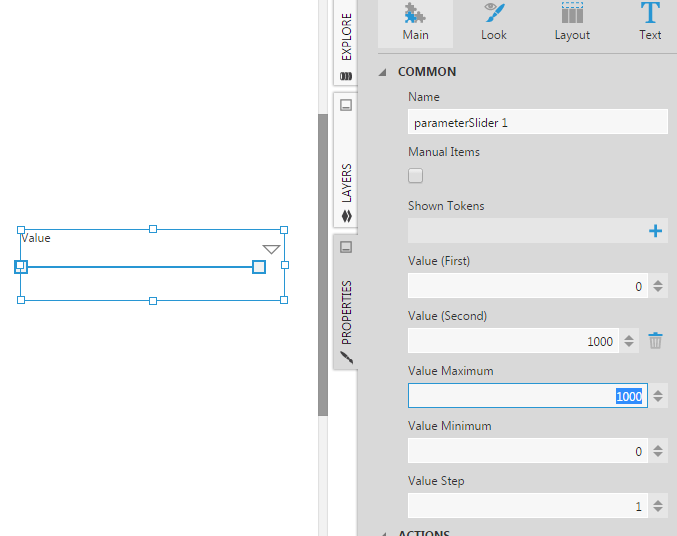The height and width of the screenshot is (536, 677).
Task: Click the slider's triangle marker on canvas
Action: (271, 249)
